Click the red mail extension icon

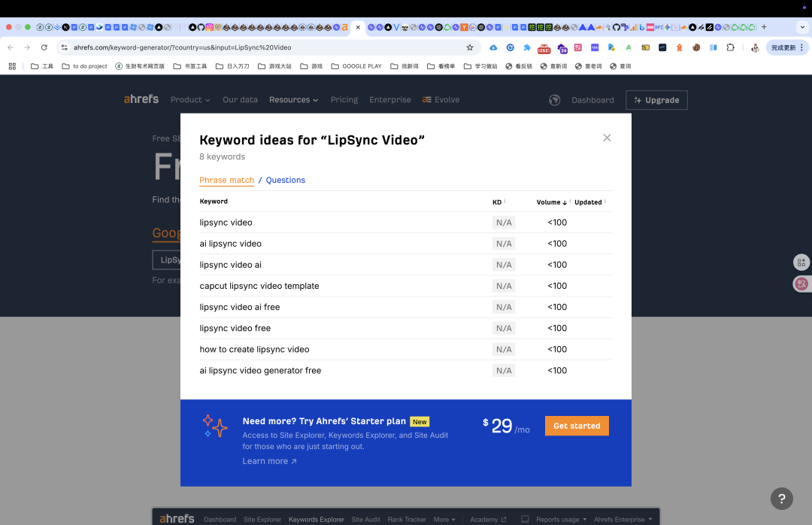544,48
